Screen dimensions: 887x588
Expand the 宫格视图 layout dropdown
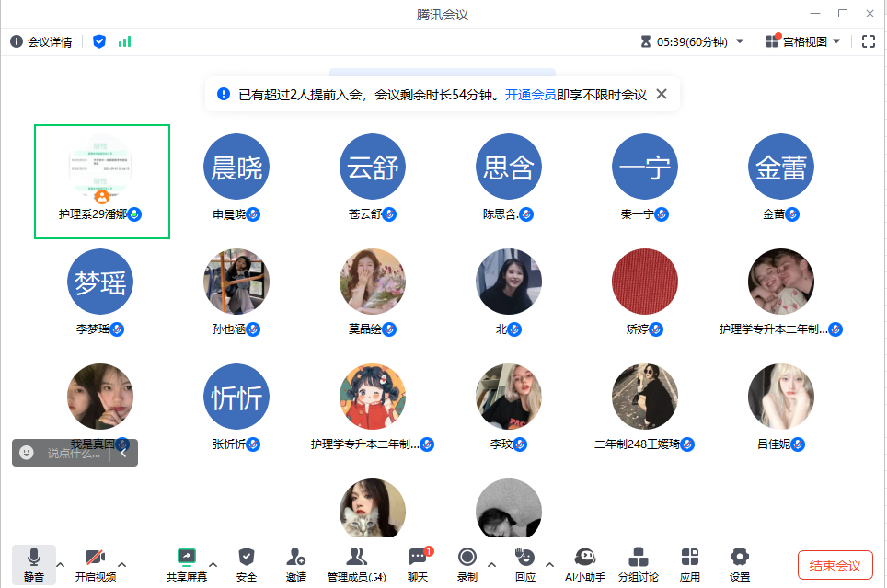click(x=803, y=41)
